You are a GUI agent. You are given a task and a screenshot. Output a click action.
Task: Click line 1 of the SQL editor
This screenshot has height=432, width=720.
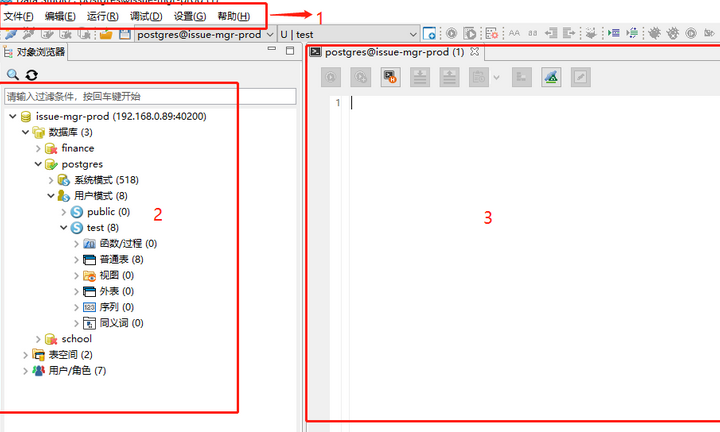533,103
